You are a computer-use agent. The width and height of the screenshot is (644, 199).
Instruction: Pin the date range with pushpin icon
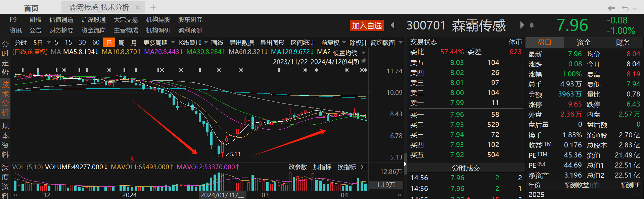(364, 61)
